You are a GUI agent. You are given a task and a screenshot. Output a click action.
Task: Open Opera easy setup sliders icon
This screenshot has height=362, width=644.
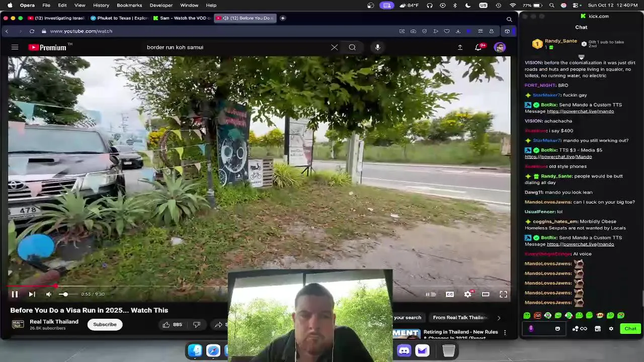tap(480, 31)
